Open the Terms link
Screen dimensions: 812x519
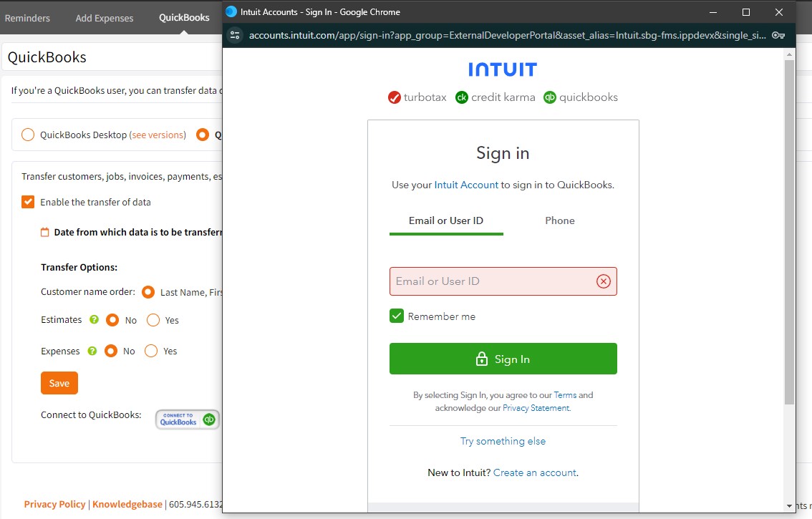[x=565, y=395]
